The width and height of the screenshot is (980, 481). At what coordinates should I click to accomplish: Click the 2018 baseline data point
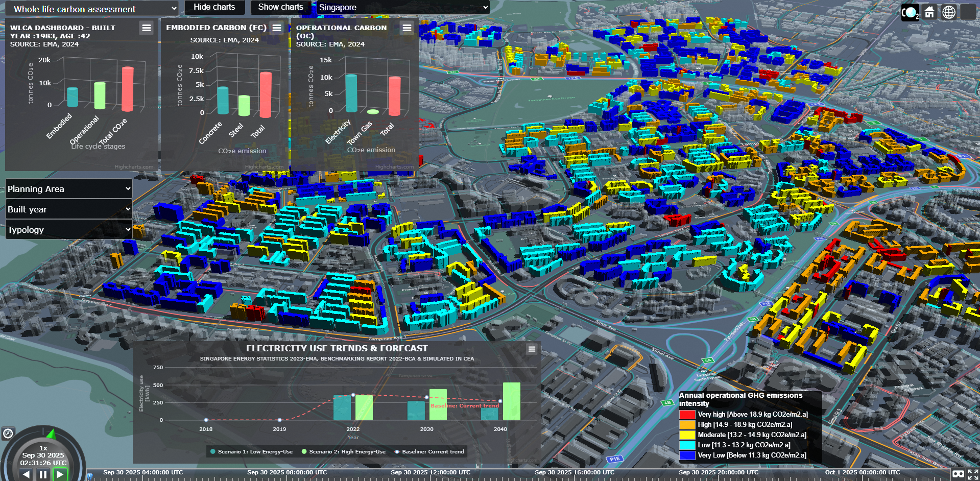(x=206, y=420)
